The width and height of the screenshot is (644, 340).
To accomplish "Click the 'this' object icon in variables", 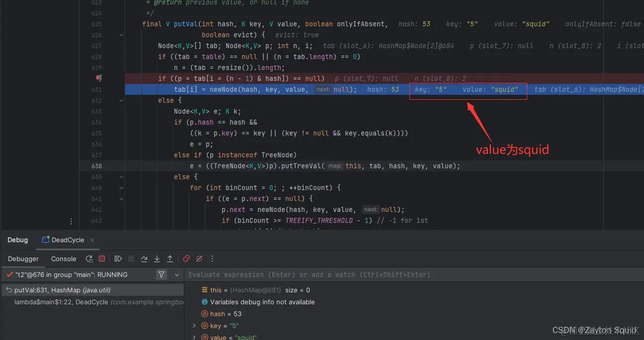I will coord(204,290).
